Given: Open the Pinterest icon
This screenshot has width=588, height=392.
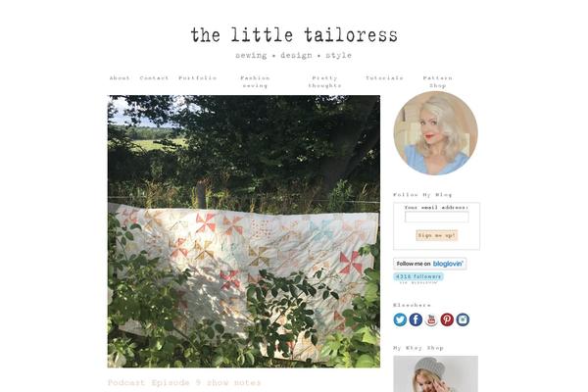Looking at the screenshot, I should 447,319.
